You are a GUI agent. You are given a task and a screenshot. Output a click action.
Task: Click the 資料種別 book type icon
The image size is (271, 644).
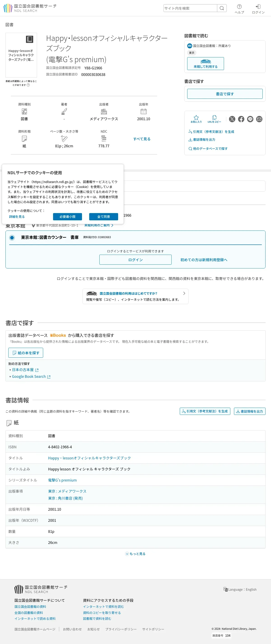[24, 111]
